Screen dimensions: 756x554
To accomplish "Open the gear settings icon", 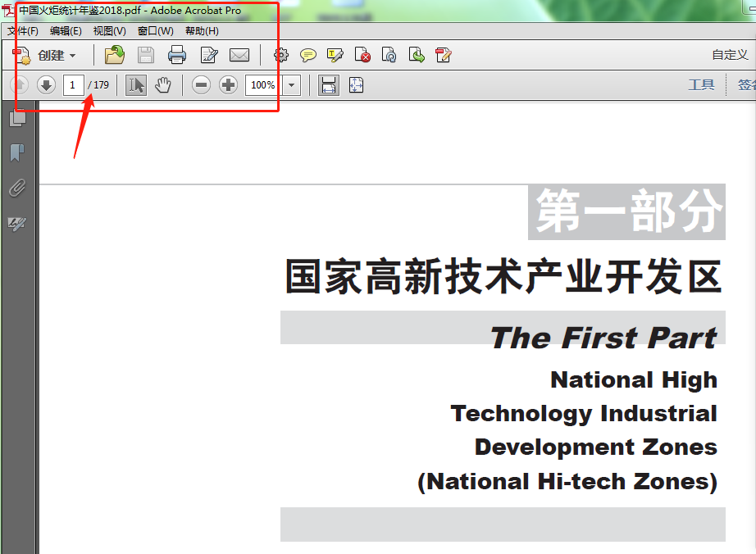I will click(281, 55).
